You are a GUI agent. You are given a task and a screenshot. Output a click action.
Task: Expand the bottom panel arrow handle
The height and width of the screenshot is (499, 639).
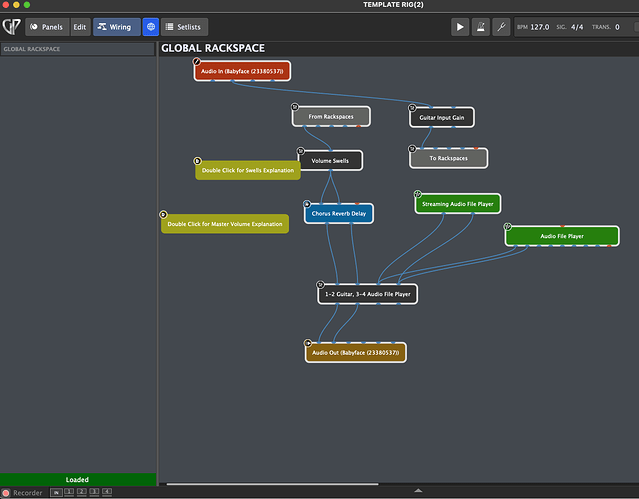click(x=418, y=491)
